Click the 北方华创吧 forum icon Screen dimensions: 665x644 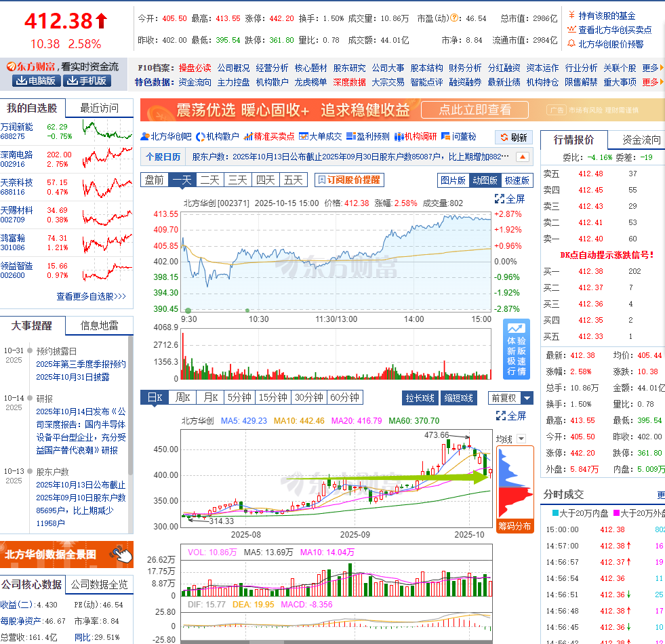pyautogui.click(x=144, y=137)
